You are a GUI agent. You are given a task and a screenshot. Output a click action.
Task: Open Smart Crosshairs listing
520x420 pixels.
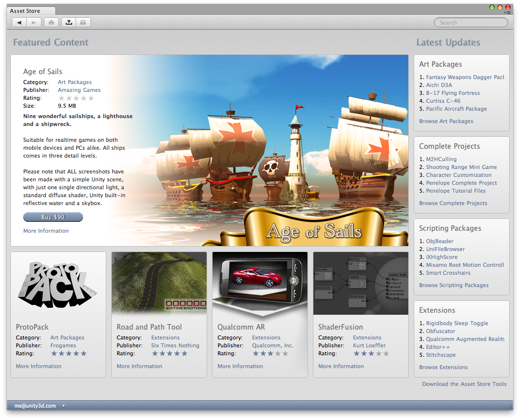click(448, 273)
